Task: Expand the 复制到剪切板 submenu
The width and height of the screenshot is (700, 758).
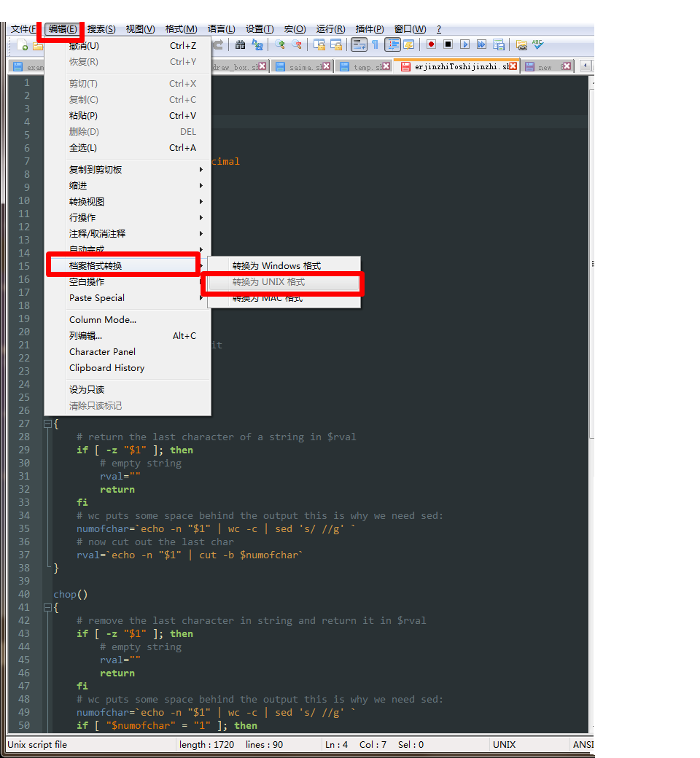Action: point(128,170)
